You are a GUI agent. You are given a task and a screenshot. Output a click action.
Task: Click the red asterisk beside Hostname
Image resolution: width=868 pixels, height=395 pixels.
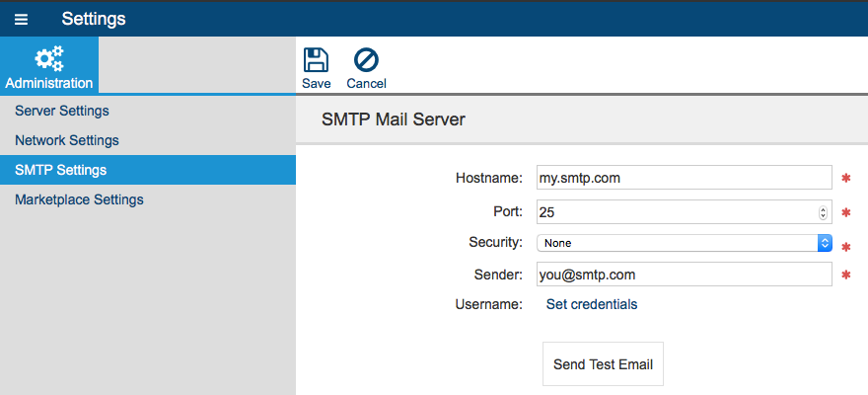(846, 178)
